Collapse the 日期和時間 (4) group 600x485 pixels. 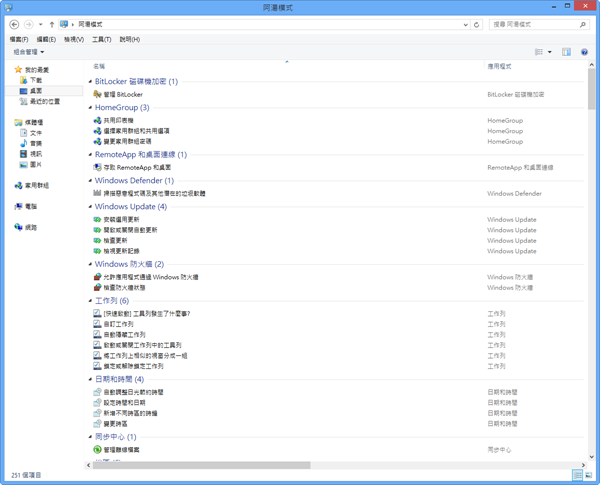[x=90, y=379]
